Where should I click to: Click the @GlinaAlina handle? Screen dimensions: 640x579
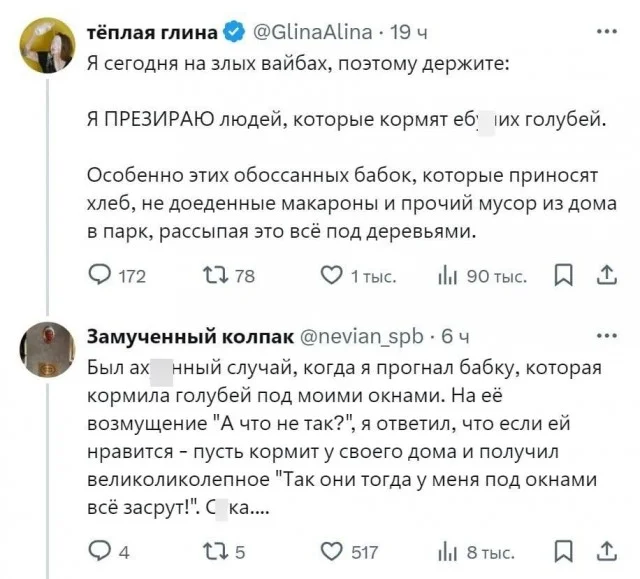(x=312, y=33)
